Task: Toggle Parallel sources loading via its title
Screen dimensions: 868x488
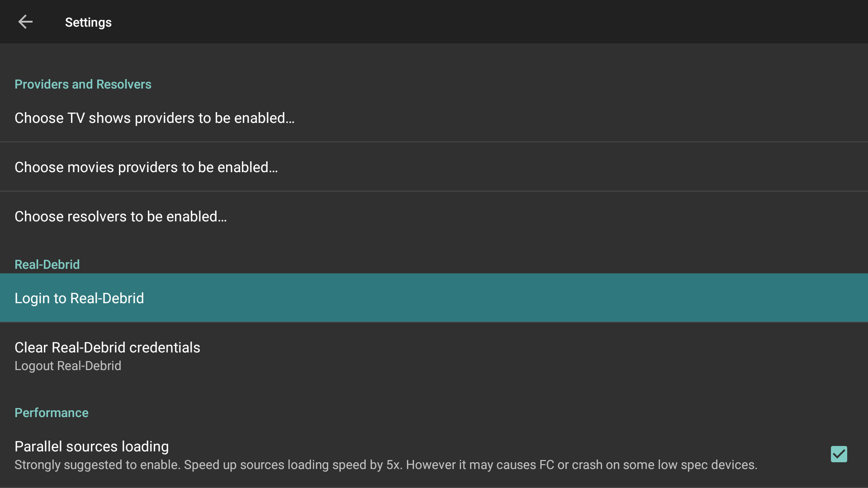Action: [x=92, y=446]
